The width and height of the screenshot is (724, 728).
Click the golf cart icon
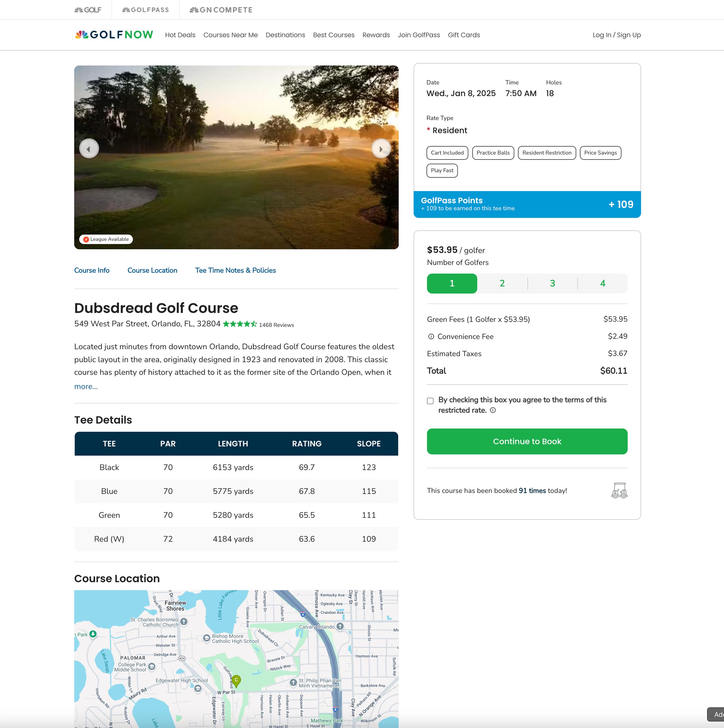pyautogui.click(x=619, y=490)
